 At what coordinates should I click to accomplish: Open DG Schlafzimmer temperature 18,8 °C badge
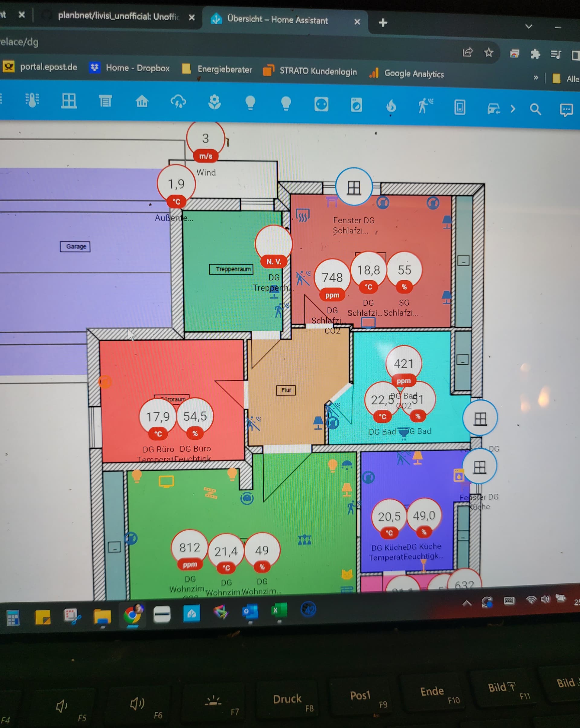point(369,273)
